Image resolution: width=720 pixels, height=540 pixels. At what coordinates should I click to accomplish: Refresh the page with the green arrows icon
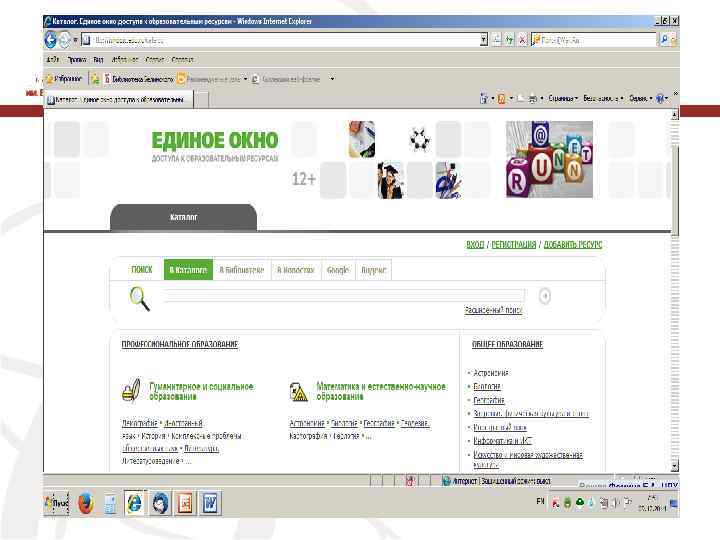510,40
